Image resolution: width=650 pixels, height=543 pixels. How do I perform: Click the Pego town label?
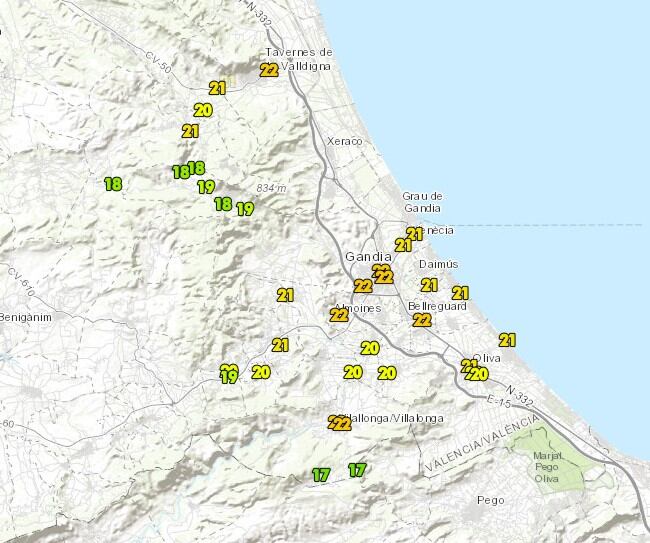coord(491,499)
